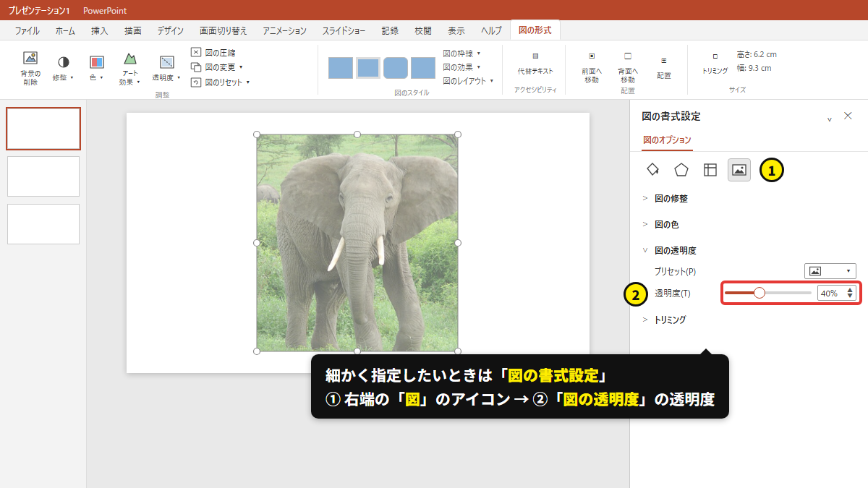Screen dimensions: 868x488
Task: Open the 図のレイアウト dropdown
Action: tap(468, 81)
